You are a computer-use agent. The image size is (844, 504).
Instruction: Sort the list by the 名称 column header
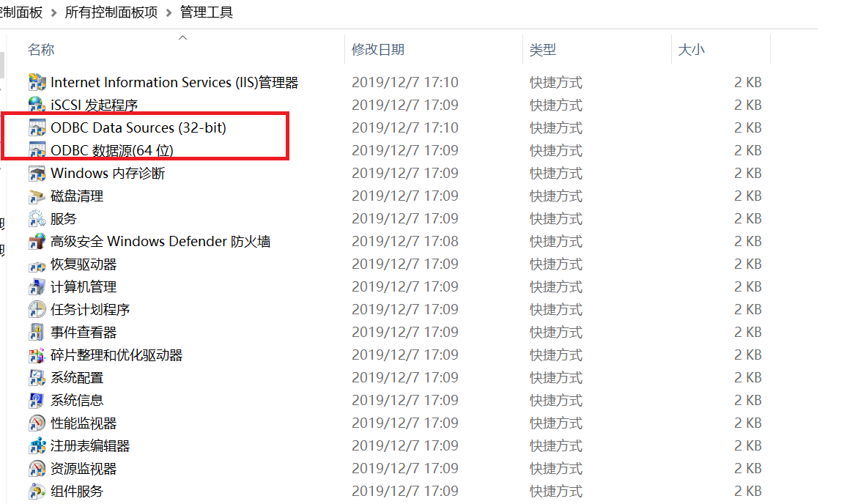point(41,50)
